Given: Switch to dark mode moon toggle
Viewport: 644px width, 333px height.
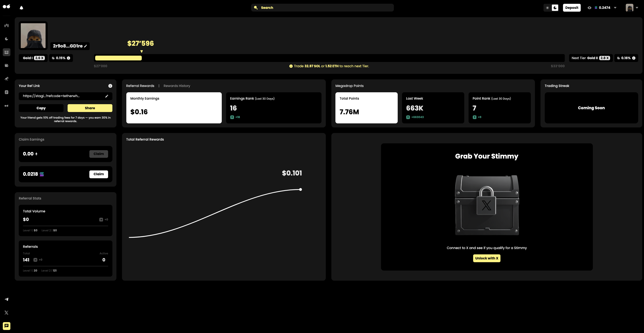Looking at the screenshot, I should tap(555, 8).
